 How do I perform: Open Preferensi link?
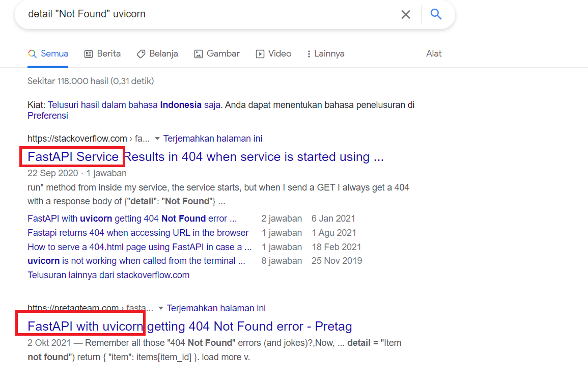click(48, 116)
